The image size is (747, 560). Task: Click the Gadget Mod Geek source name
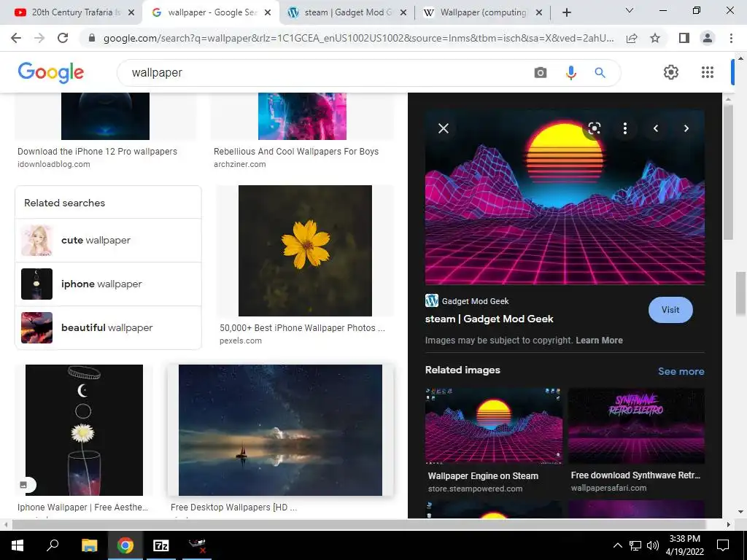(475, 301)
